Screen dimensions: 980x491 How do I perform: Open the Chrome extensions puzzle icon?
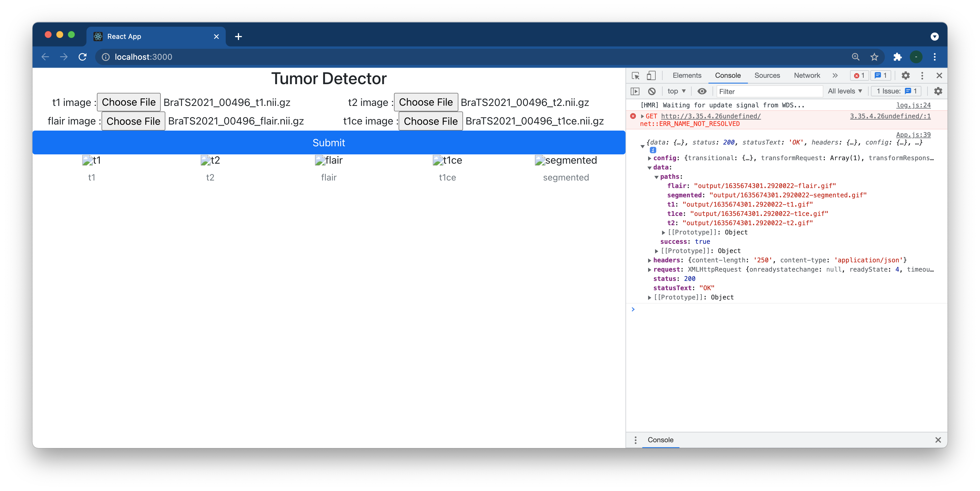[x=897, y=57]
